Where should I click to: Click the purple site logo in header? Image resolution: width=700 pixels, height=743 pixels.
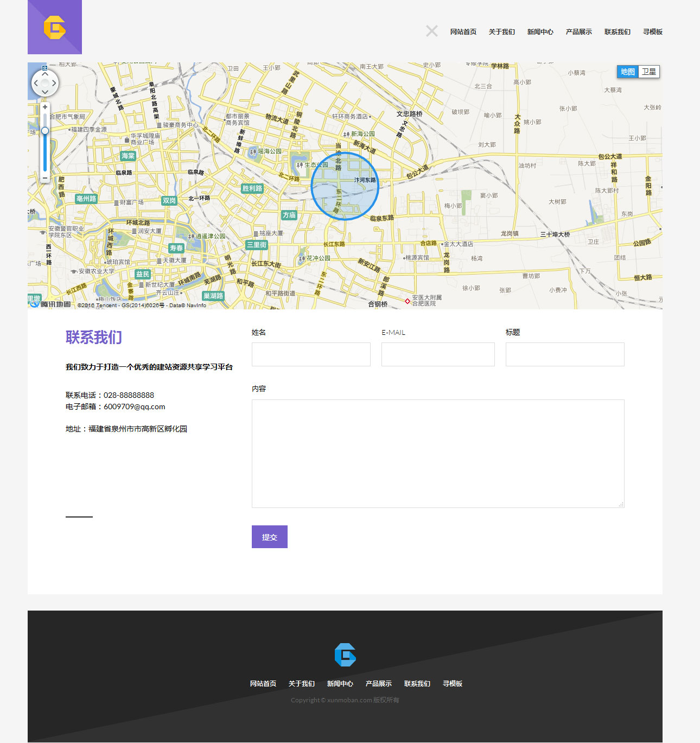tap(55, 27)
